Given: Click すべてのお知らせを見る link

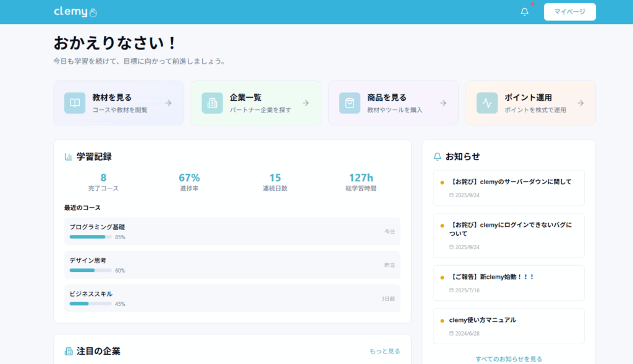Looking at the screenshot, I should pos(509,358).
